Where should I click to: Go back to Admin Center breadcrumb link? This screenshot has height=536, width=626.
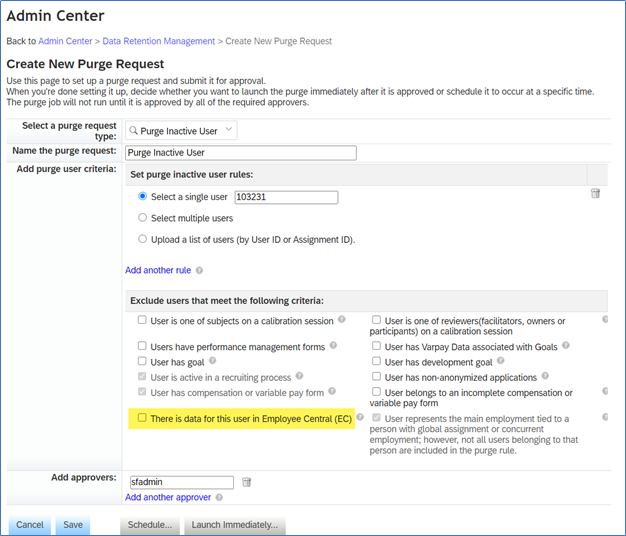(65, 41)
